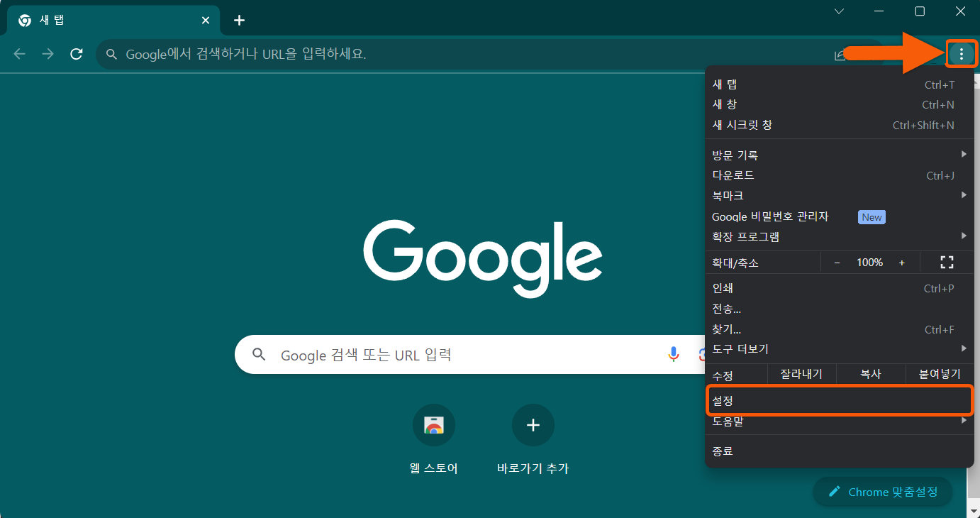Image resolution: width=980 pixels, height=518 pixels.
Task: Open 설정 from the menu
Action: click(840, 401)
